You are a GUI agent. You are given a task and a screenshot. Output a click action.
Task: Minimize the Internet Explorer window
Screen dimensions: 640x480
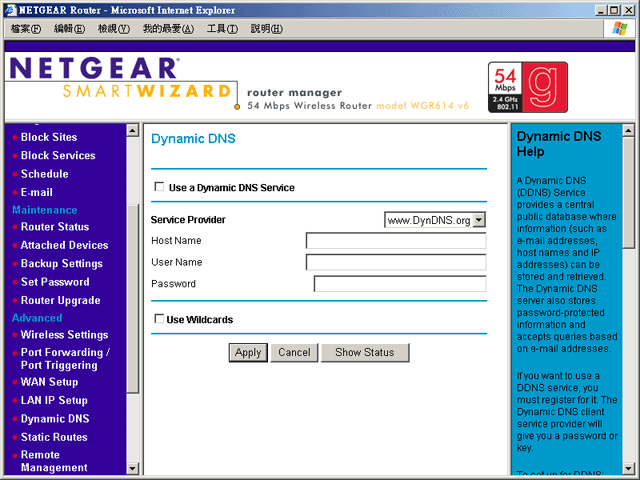pyautogui.click(x=600, y=10)
